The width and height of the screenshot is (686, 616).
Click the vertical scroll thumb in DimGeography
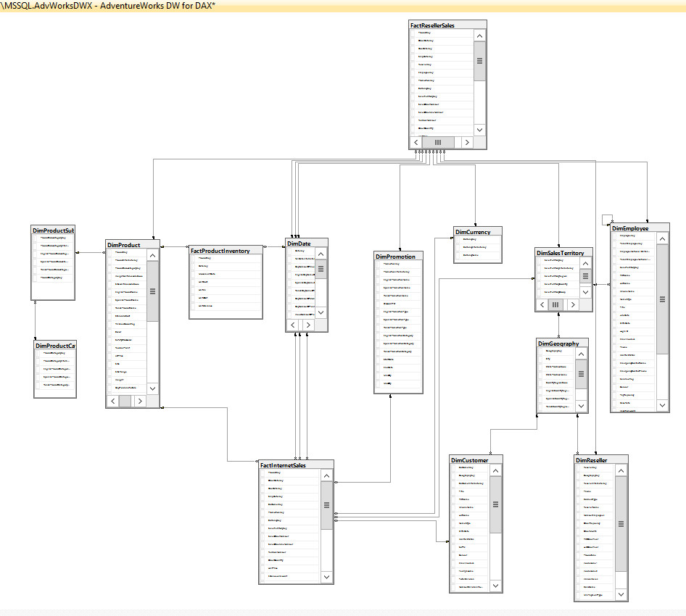tap(581, 374)
